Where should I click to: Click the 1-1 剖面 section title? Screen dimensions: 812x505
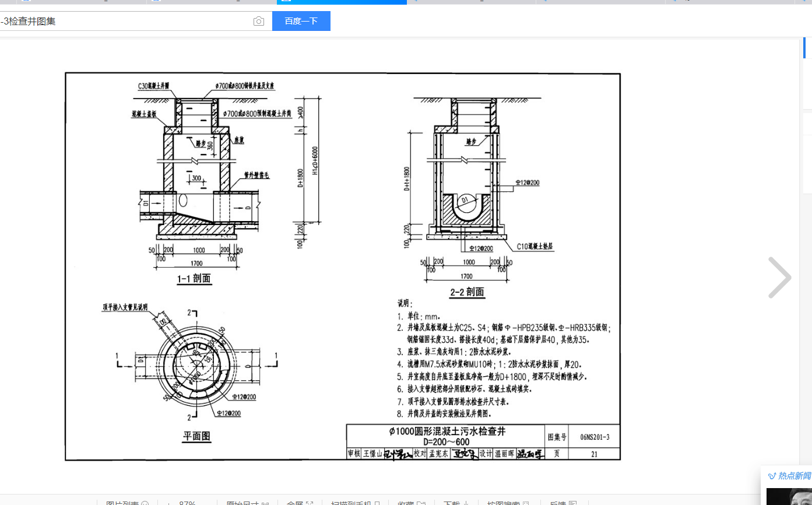click(x=194, y=279)
